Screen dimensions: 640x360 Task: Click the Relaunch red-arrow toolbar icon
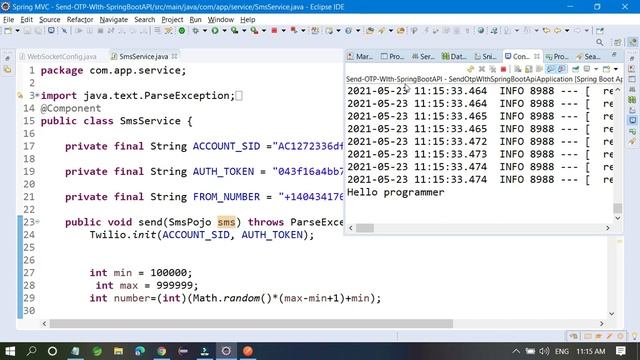294,31
